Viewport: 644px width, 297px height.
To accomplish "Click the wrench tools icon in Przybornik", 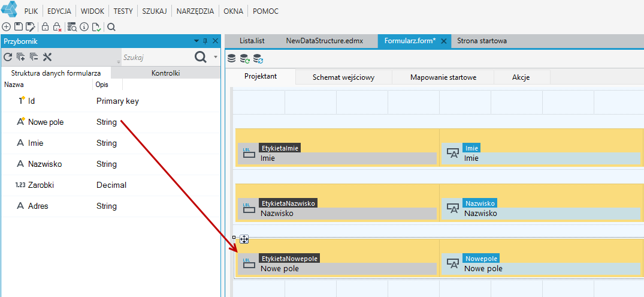I will click(x=47, y=57).
